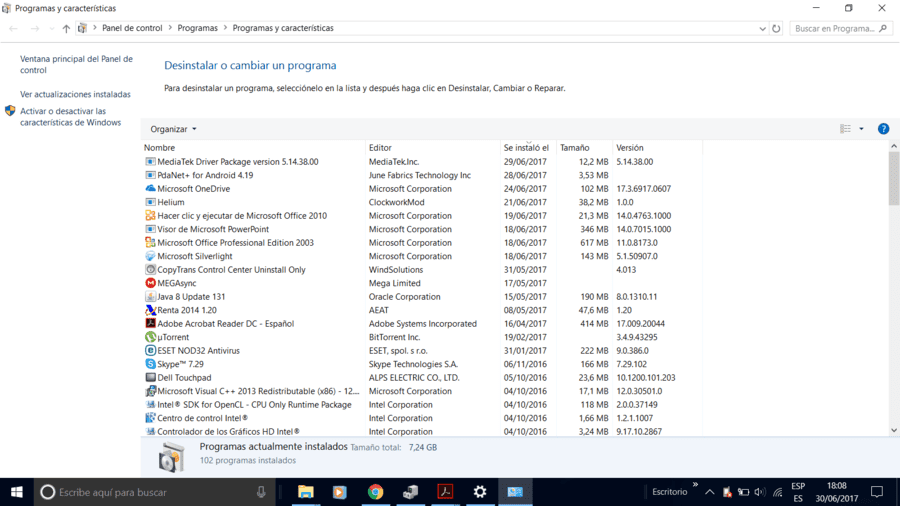
Task: Click the view layout icon in toolbar
Action: pos(845,129)
